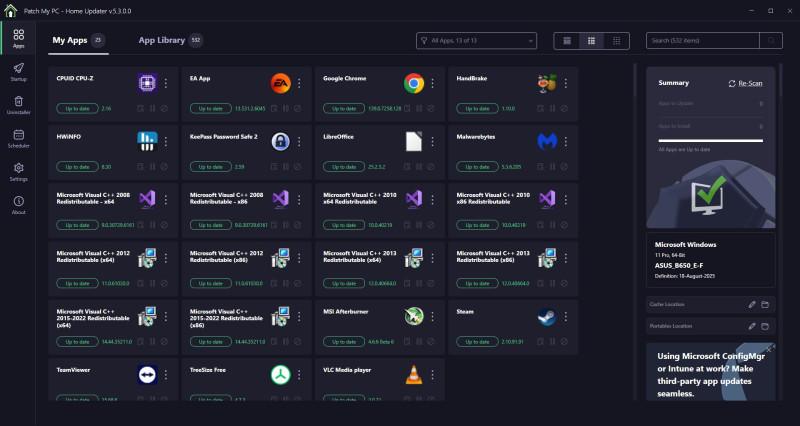Click the Steam logo icon

click(547, 316)
